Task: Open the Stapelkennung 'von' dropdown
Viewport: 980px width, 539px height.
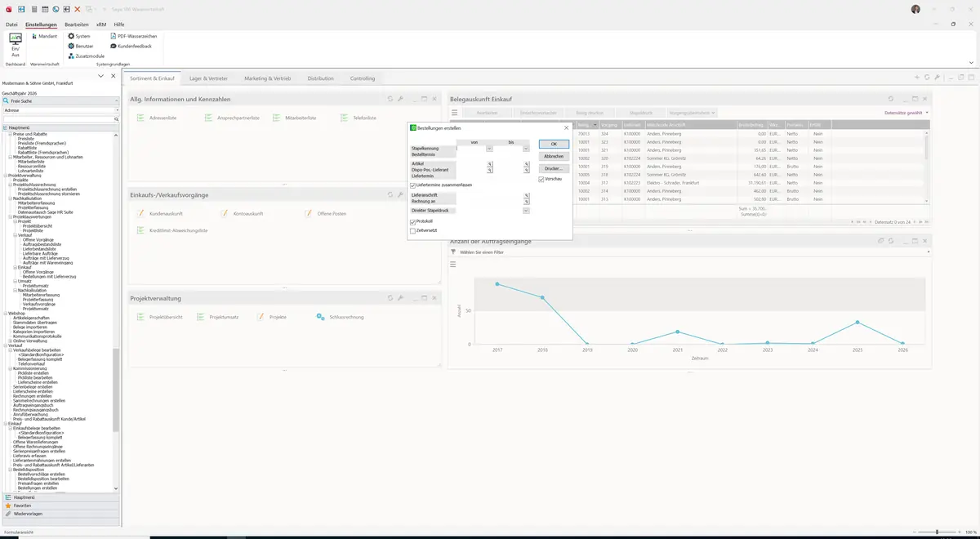Action: pos(489,149)
